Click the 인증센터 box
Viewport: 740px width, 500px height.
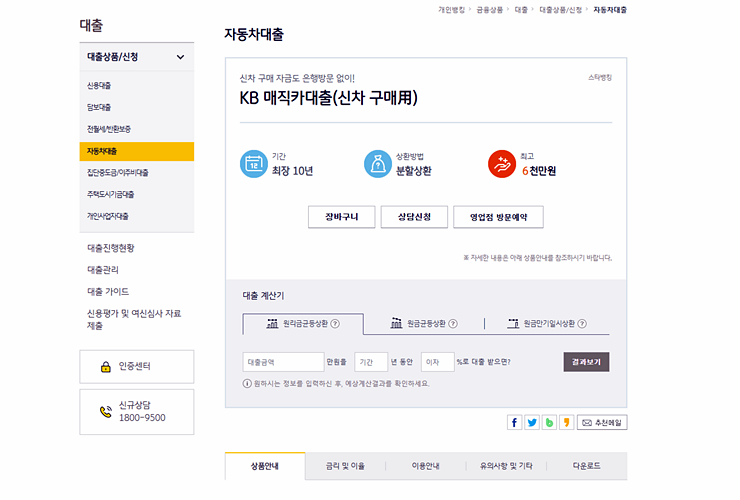[137, 367]
